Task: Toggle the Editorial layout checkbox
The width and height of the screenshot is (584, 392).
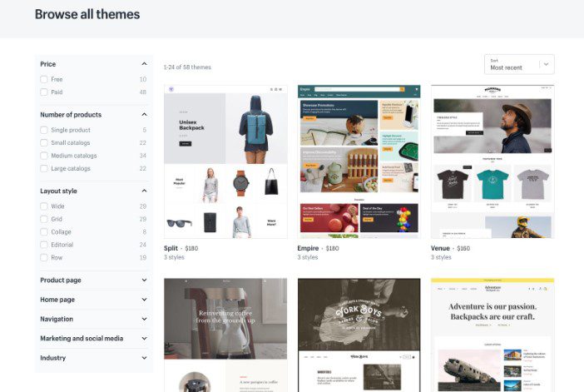Action: click(x=44, y=245)
